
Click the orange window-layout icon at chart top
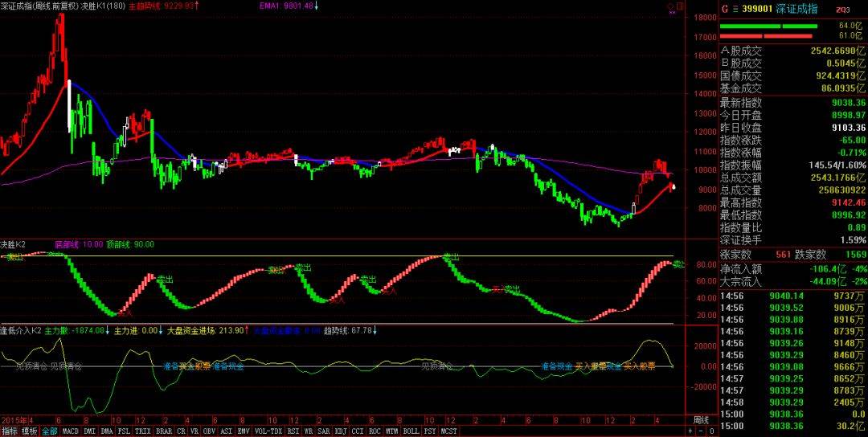tap(680, 6)
